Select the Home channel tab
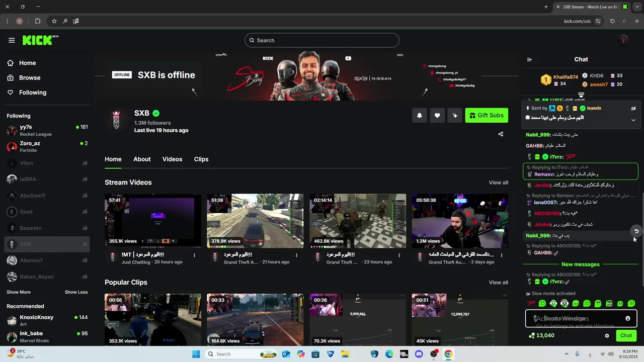The height and width of the screenshot is (362, 644). 113,159
